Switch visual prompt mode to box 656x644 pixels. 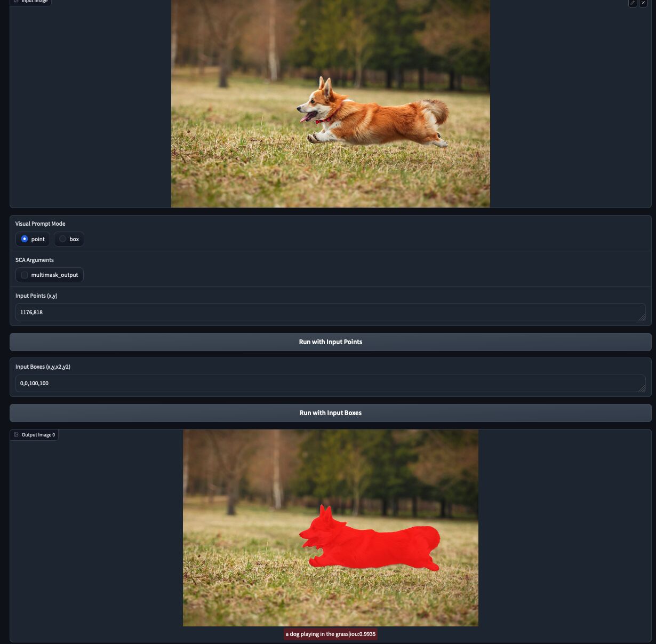pos(63,239)
